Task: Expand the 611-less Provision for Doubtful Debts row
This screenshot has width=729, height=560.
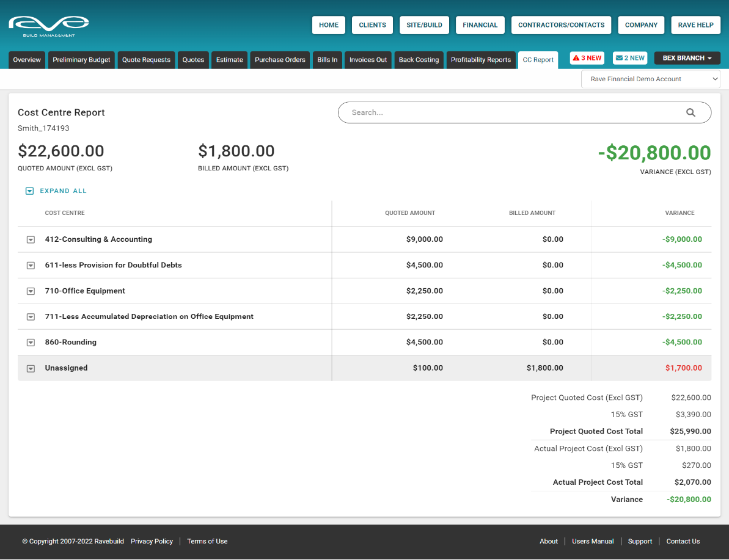Action: (31, 265)
